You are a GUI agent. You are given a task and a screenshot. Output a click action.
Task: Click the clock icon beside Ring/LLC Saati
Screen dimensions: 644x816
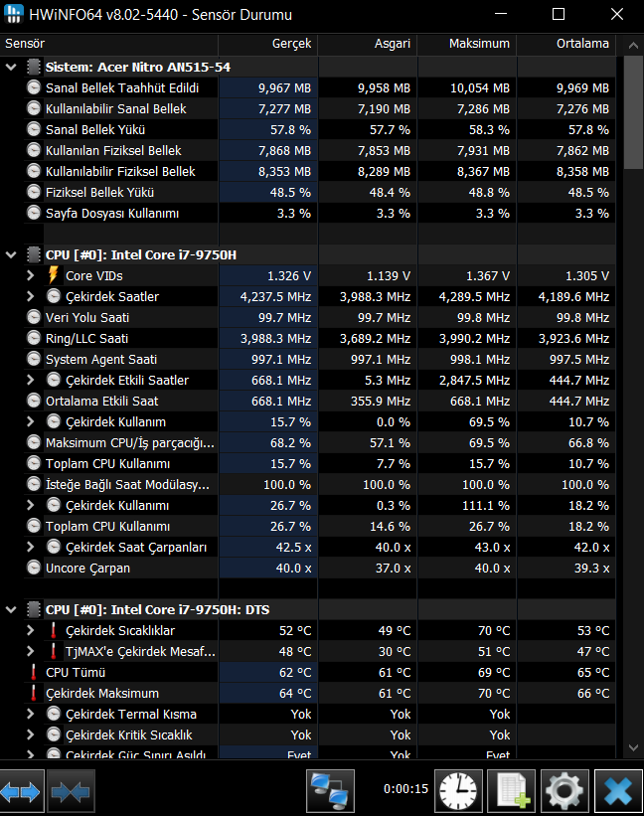click(34, 338)
